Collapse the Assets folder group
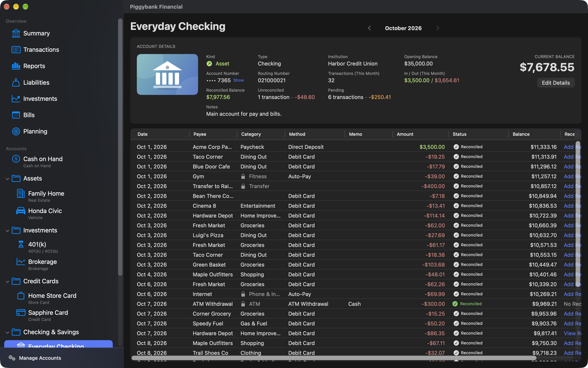Image resolution: width=588 pixels, height=368 pixels. pos(7,179)
